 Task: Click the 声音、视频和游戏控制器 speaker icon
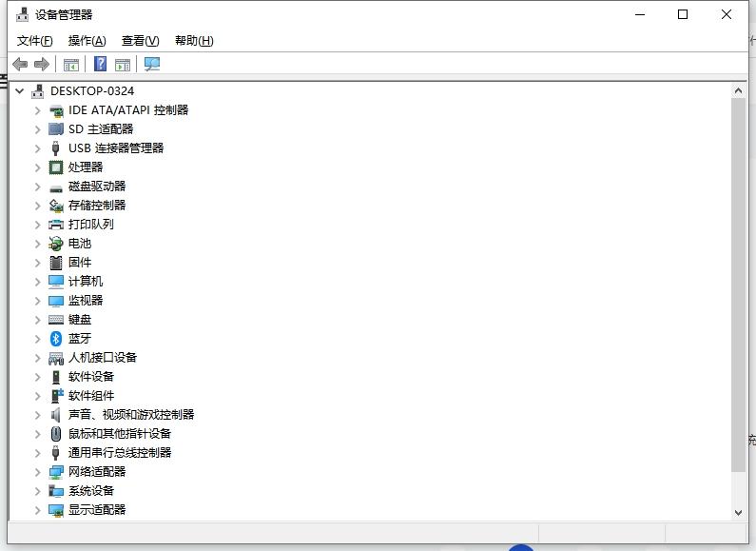point(56,415)
